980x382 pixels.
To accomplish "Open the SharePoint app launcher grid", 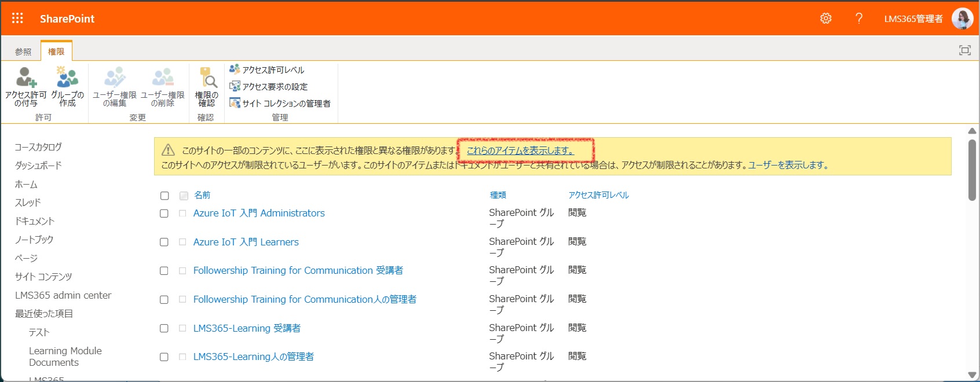I will click(x=17, y=19).
